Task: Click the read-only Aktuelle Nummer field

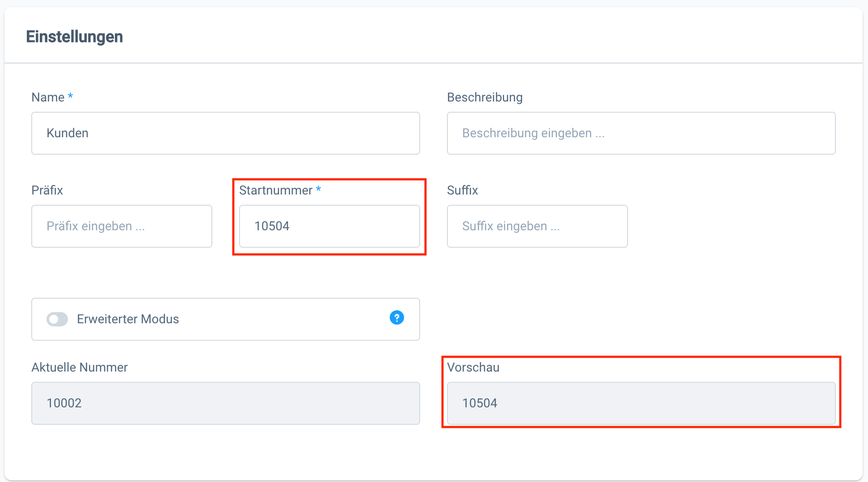Action: (225, 403)
